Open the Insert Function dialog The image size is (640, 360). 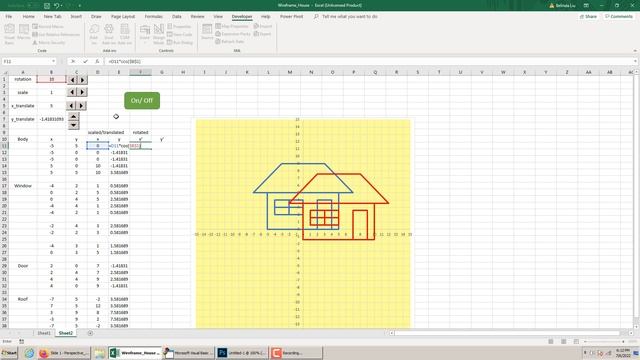[97, 61]
